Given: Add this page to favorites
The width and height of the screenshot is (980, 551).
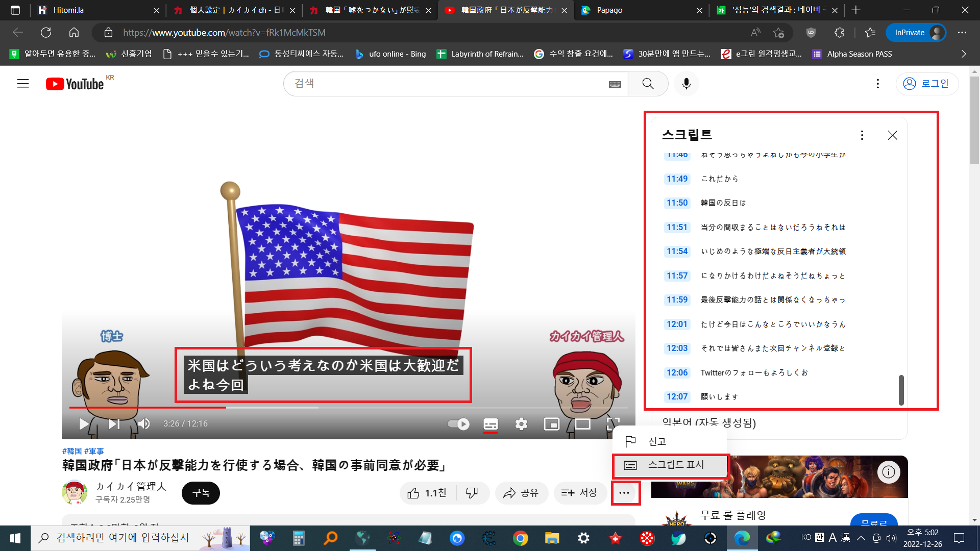Looking at the screenshot, I should coord(778,33).
